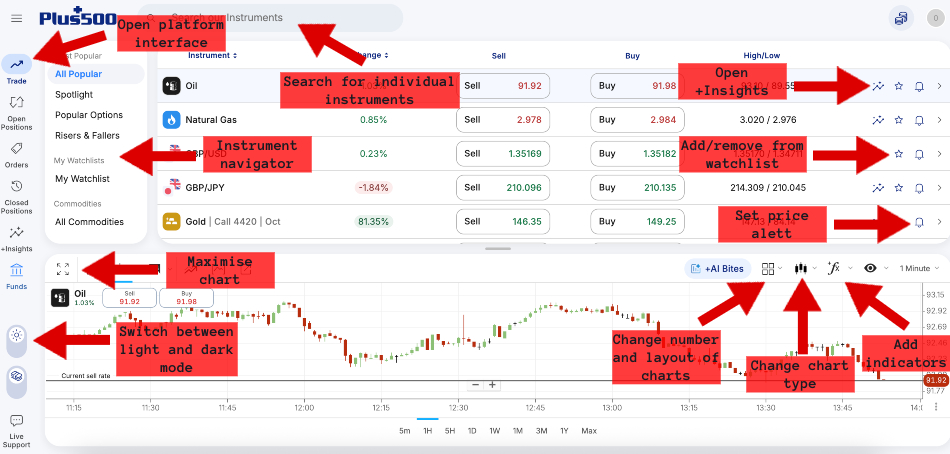Click Sell 91.92 in the Oil table row
Image resolution: width=950 pixels, height=454 pixels.
pyautogui.click(x=503, y=86)
